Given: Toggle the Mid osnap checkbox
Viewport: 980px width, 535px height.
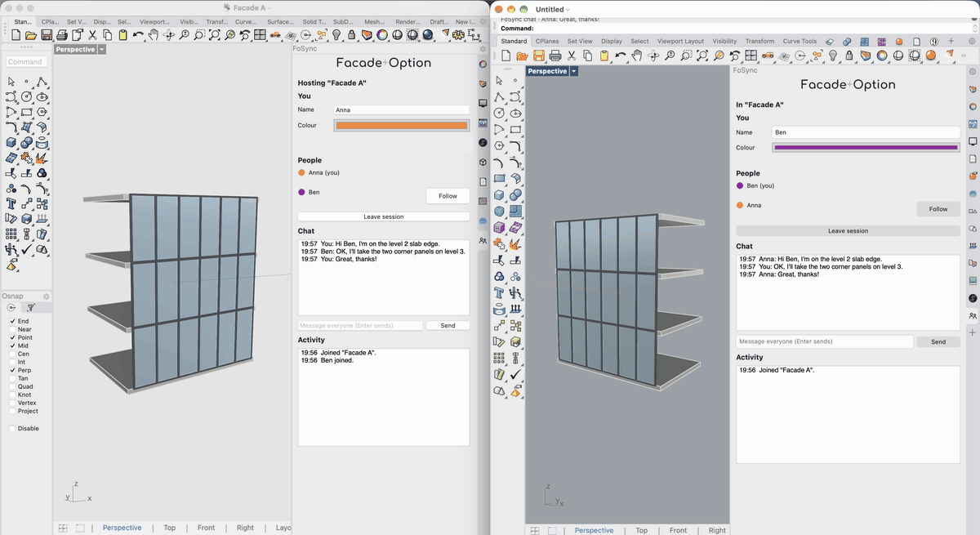Looking at the screenshot, I should tap(12, 346).
